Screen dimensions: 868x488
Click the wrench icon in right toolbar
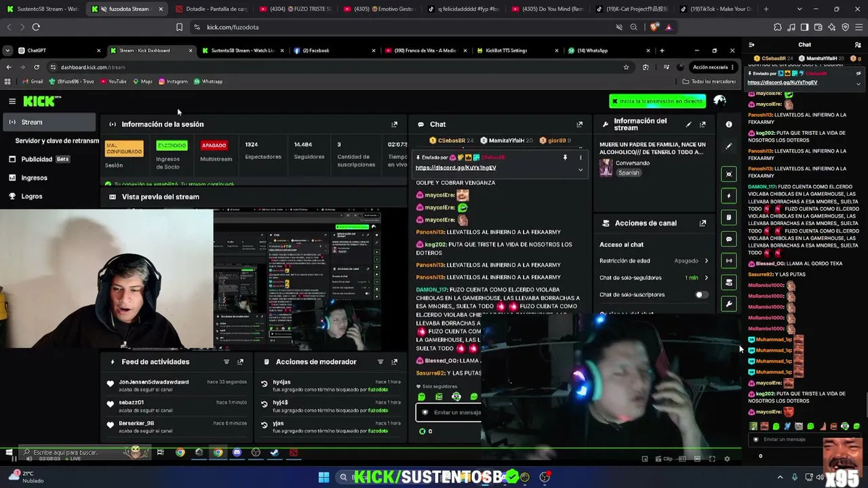729,304
